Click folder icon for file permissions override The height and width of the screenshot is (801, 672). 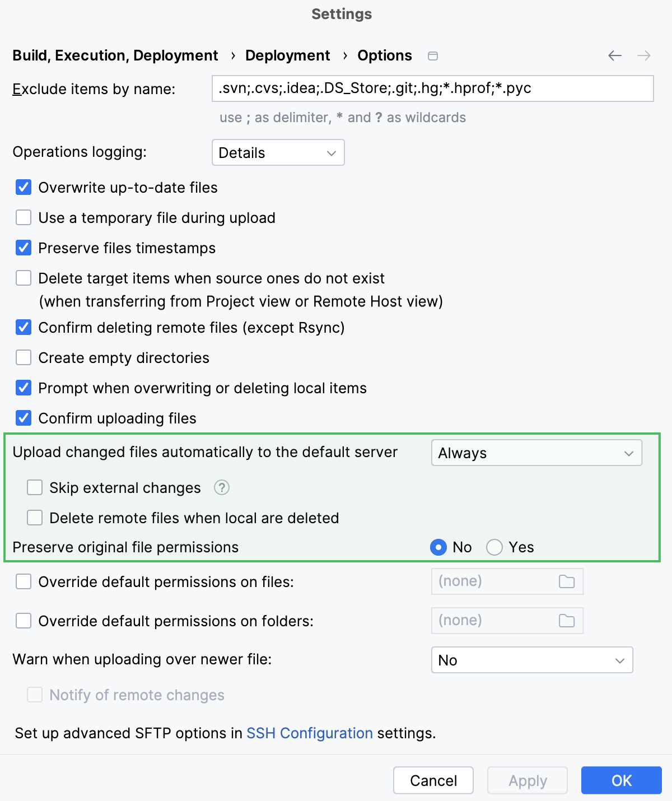[x=567, y=581]
